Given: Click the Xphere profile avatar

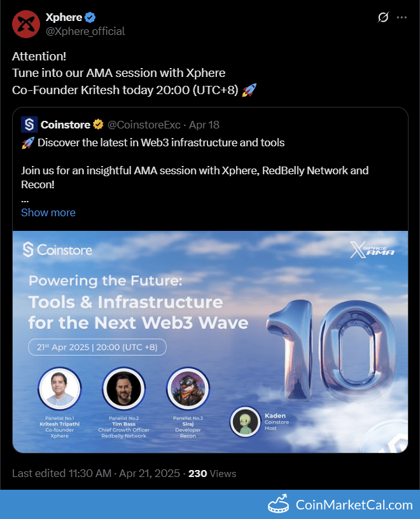Looking at the screenshot, I should point(25,24).
